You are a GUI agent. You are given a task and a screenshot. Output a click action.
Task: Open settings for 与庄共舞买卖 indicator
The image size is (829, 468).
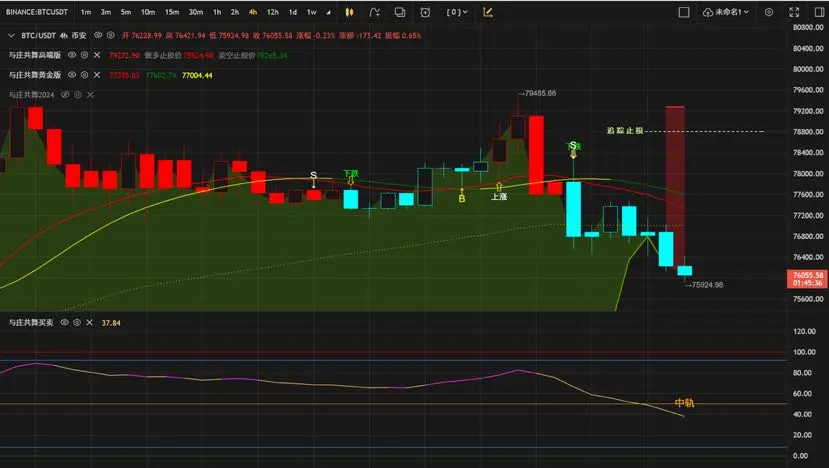pyautogui.click(x=77, y=323)
